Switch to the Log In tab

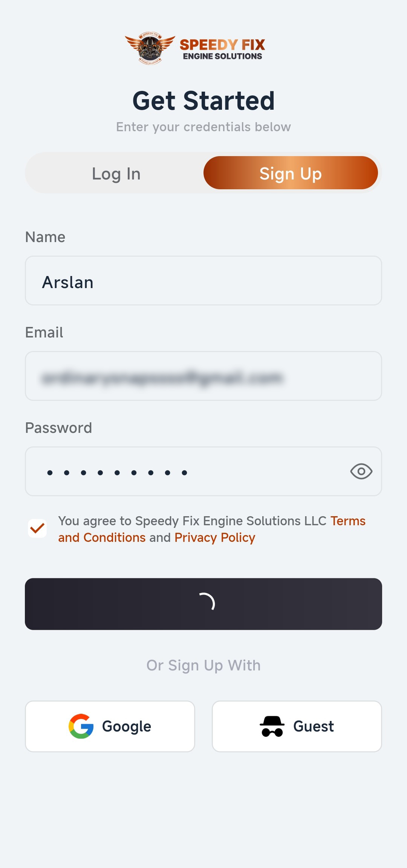[116, 174]
